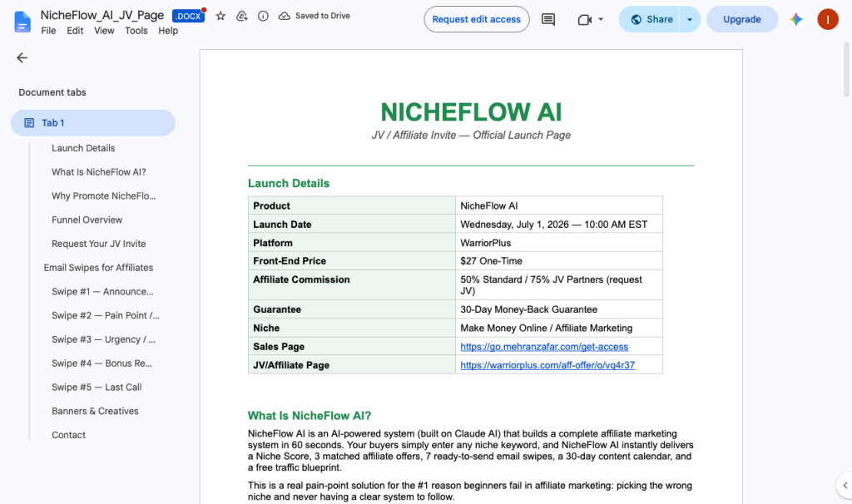Open the File menu
852x504 pixels.
[x=48, y=31]
